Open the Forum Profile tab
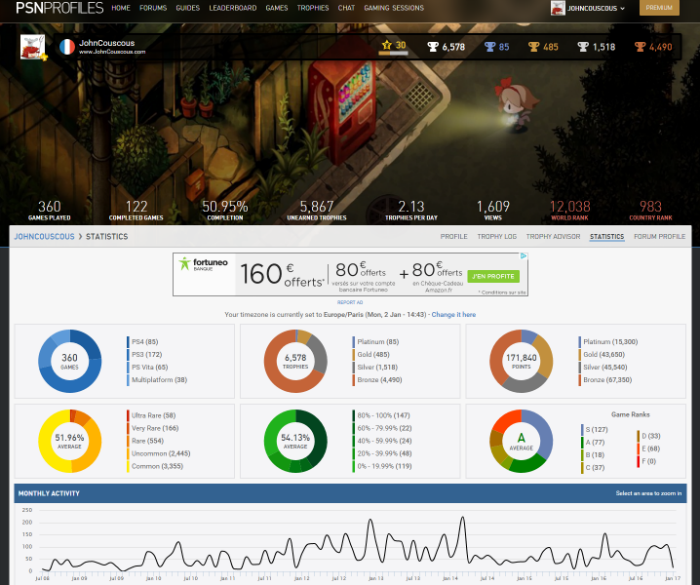 (659, 237)
